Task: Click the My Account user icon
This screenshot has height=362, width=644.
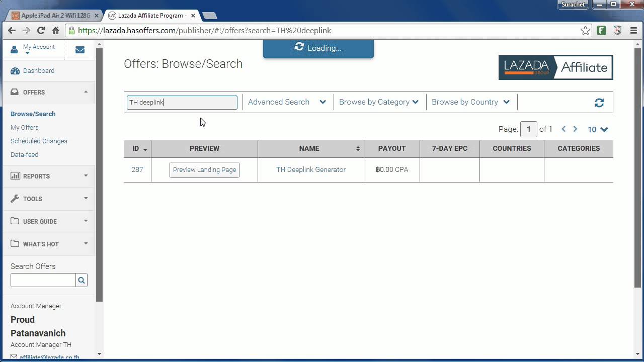Action: [x=14, y=50]
